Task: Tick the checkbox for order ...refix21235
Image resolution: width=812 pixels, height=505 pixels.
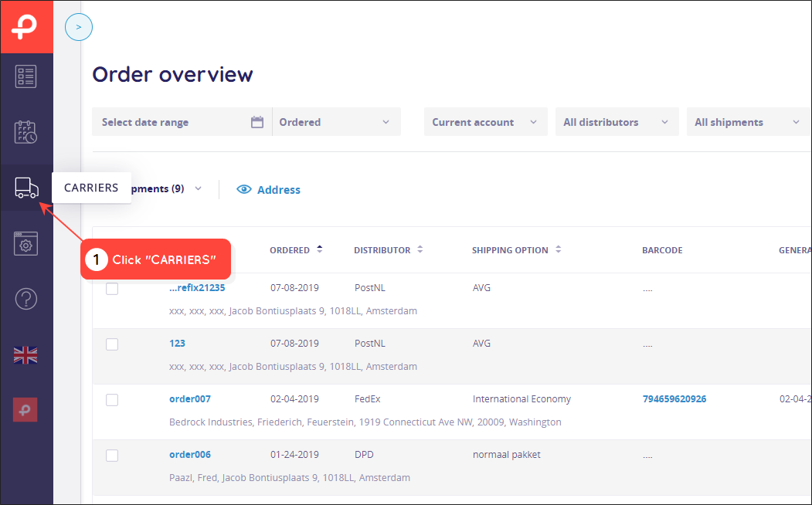Action: point(112,289)
